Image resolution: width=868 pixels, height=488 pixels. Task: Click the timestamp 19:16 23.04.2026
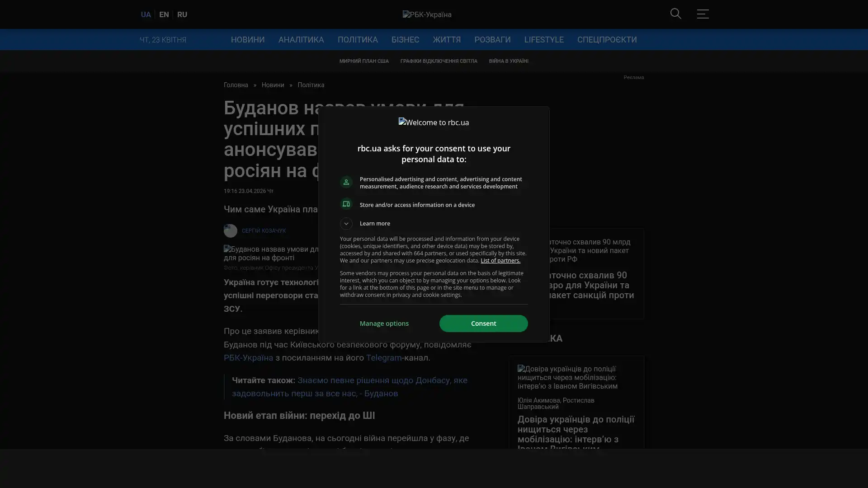pos(249,191)
